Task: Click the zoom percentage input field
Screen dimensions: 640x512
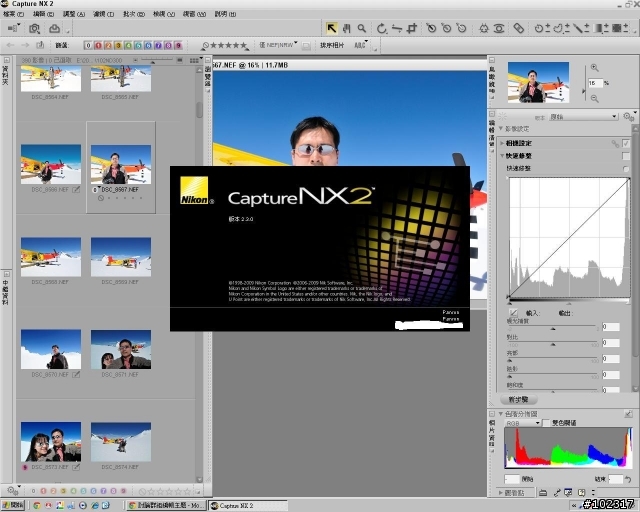Action: pos(595,83)
